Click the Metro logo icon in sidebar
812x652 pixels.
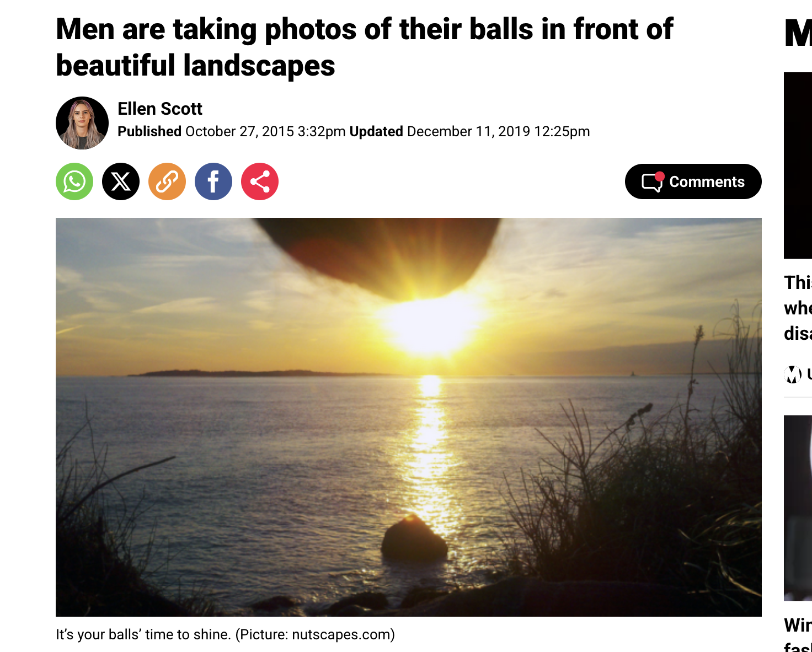tap(793, 375)
